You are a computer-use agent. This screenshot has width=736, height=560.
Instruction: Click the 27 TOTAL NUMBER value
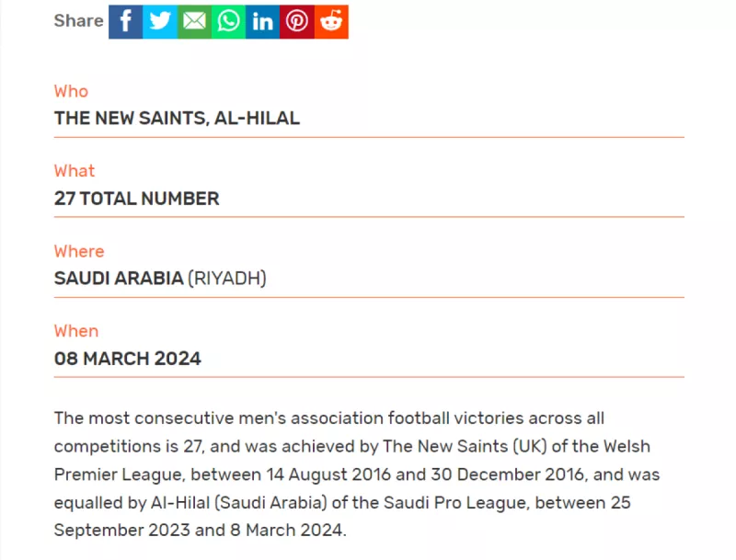[136, 198]
